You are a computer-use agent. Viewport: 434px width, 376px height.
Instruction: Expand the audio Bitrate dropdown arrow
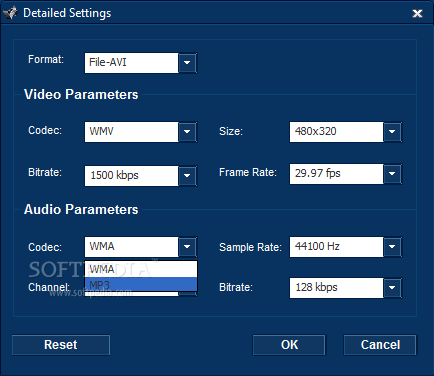(392, 288)
